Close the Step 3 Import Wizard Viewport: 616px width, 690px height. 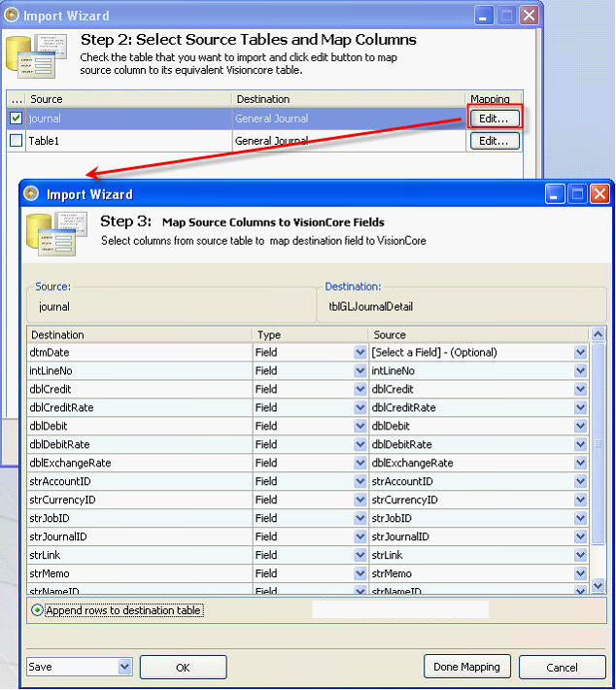pos(599,194)
